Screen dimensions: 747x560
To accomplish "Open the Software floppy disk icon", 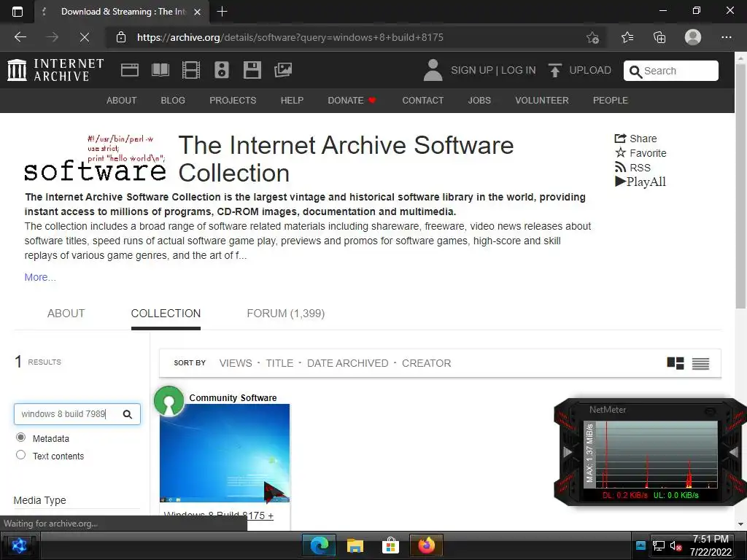I will 252,70.
